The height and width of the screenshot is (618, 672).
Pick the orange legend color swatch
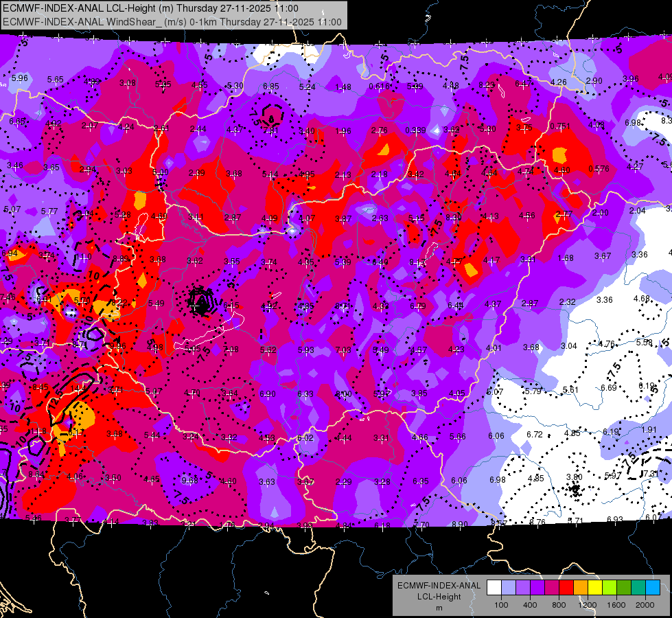[x=581, y=587]
